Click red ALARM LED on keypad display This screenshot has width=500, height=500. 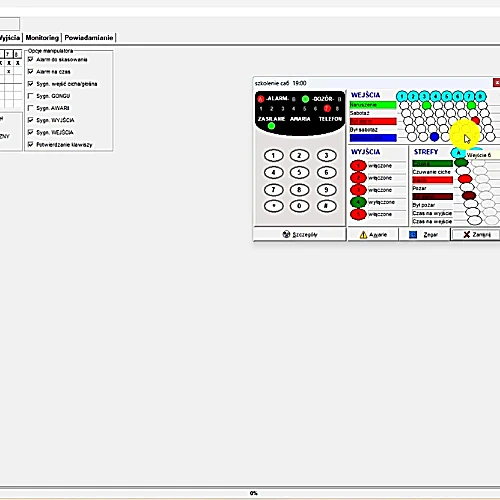pyautogui.click(x=261, y=99)
